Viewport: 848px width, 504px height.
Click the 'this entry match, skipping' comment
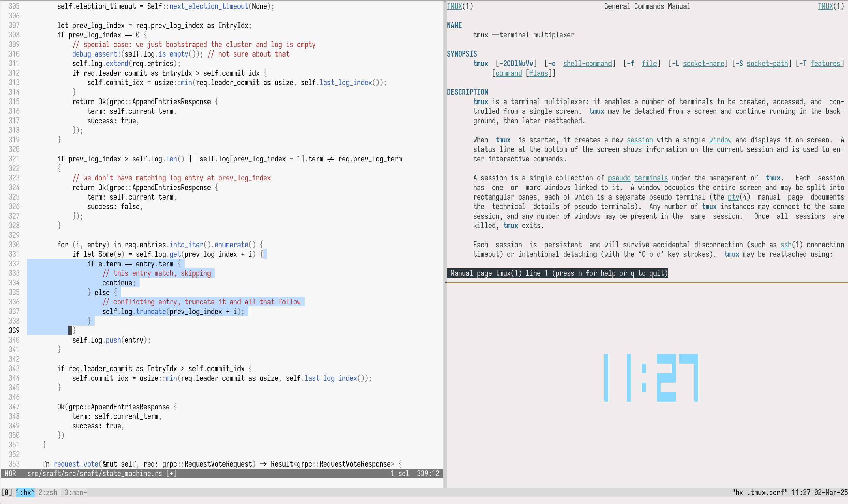(156, 273)
